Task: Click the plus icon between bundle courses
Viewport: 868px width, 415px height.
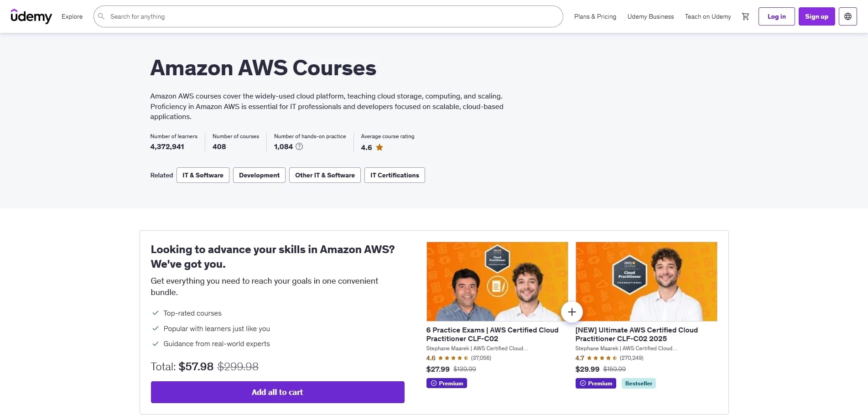Action: coord(572,312)
